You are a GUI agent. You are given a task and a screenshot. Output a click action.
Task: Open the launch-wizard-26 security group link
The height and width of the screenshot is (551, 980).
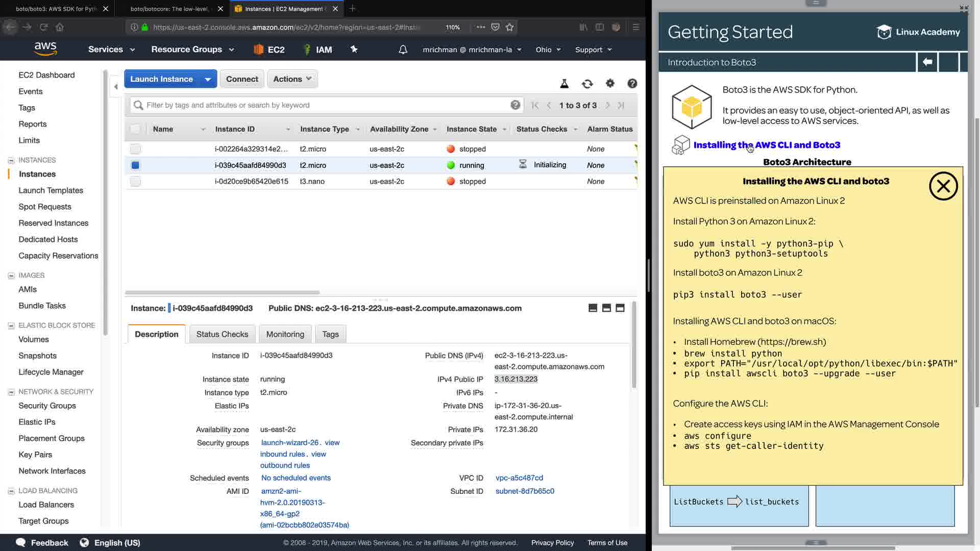tap(289, 443)
